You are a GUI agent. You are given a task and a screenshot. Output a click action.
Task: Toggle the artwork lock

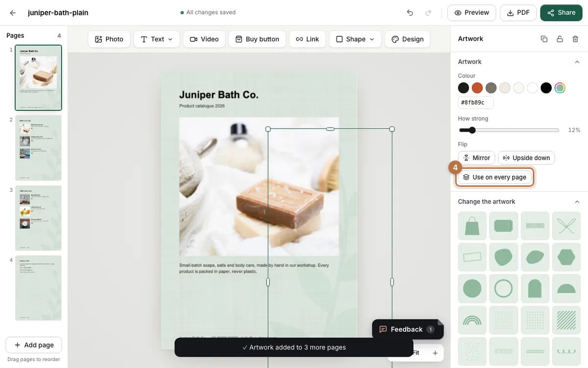560,39
